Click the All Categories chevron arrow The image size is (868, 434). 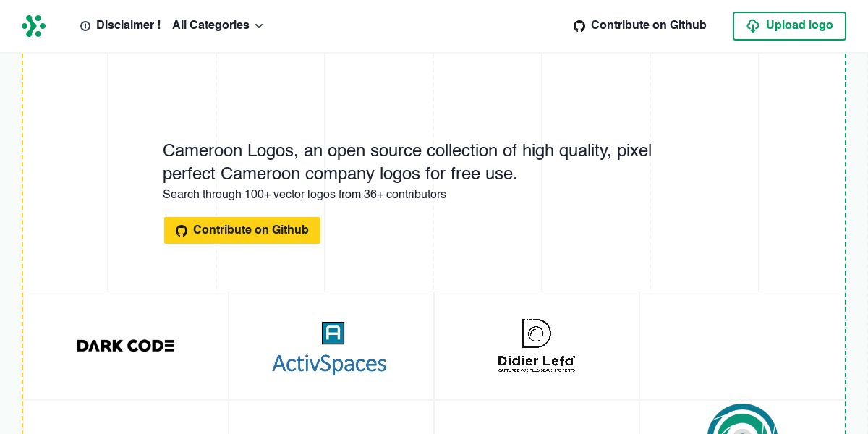259,26
